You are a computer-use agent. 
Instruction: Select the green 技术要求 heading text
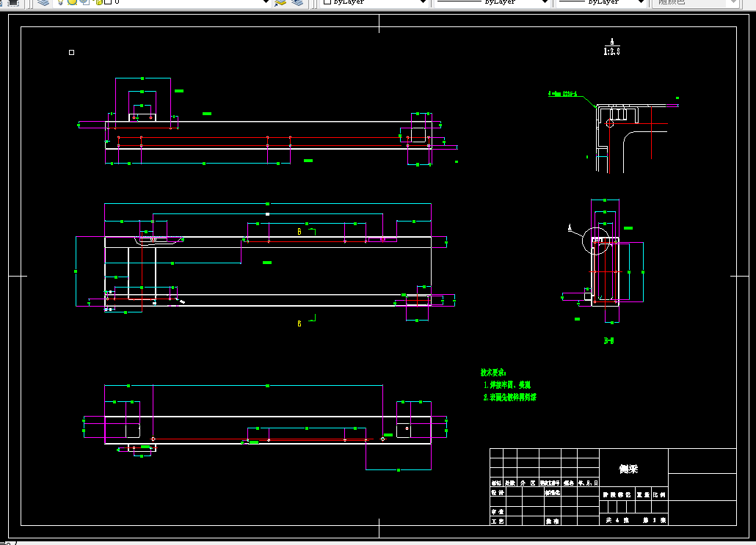click(x=493, y=373)
